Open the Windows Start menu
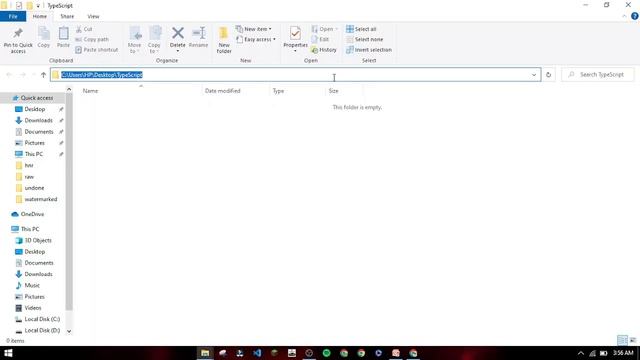640x360 pixels. 8,353
